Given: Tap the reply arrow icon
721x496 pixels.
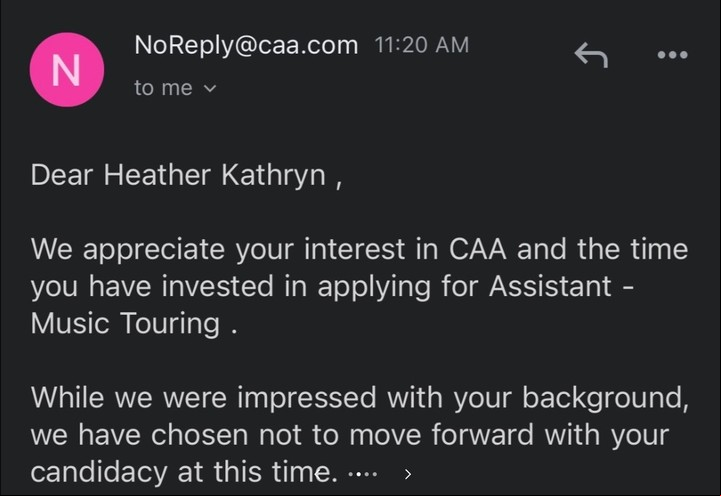Looking at the screenshot, I should click(591, 55).
